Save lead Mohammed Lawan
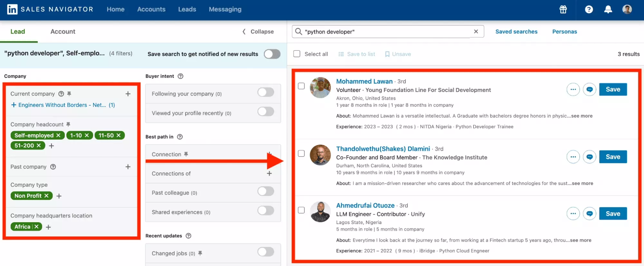This screenshot has height=266, width=644. (x=613, y=90)
